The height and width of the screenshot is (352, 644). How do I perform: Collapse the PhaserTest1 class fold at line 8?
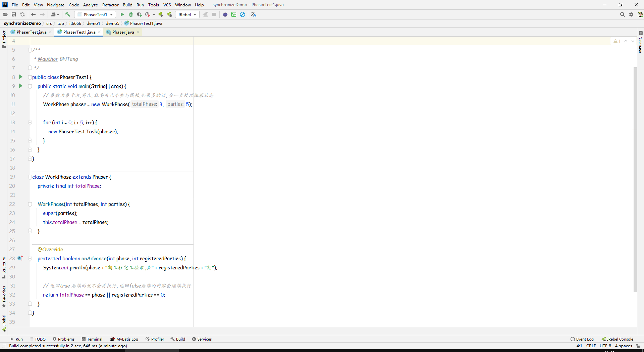(30, 77)
